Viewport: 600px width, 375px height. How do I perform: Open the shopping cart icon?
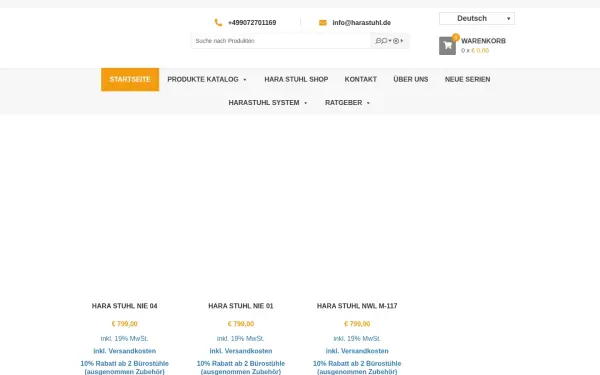pyautogui.click(x=447, y=46)
